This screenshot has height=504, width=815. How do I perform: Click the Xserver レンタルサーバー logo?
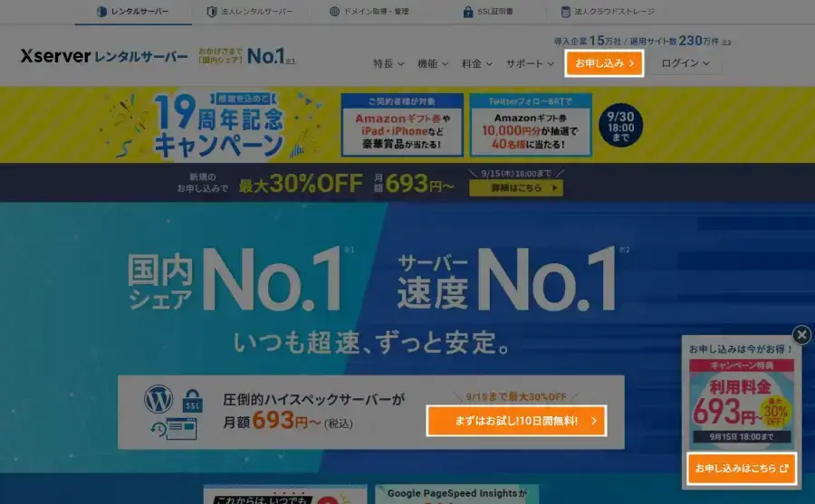click(104, 56)
